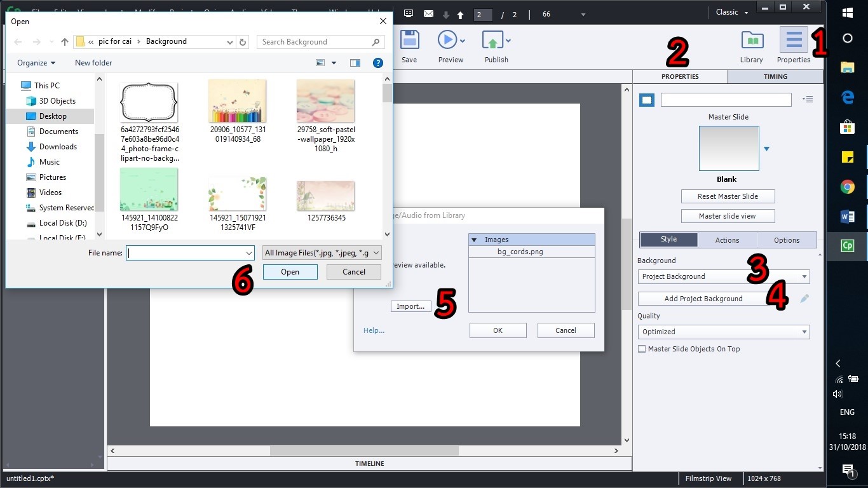Viewport: 868px width, 488px height.
Task: Open the zoom level 66 dropdown
Action: pos(583,15)
